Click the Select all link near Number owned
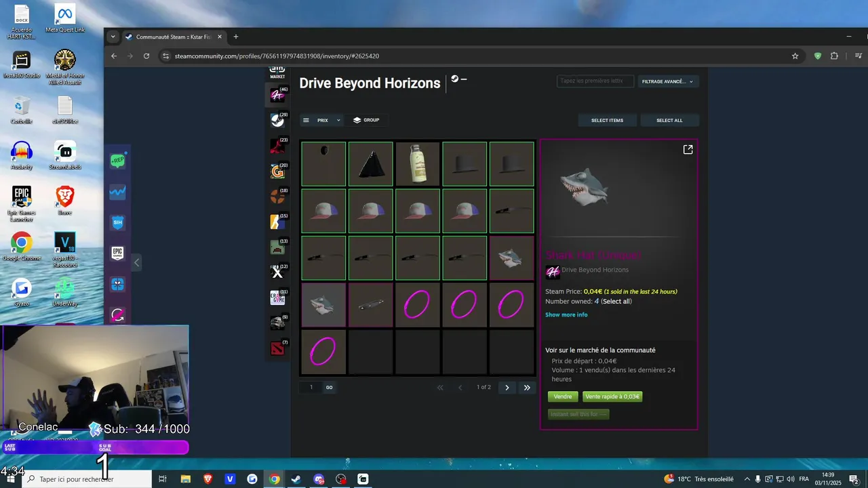Image resolution: width=868 pixels, height=488 pixels. click(x=616, y=301)
